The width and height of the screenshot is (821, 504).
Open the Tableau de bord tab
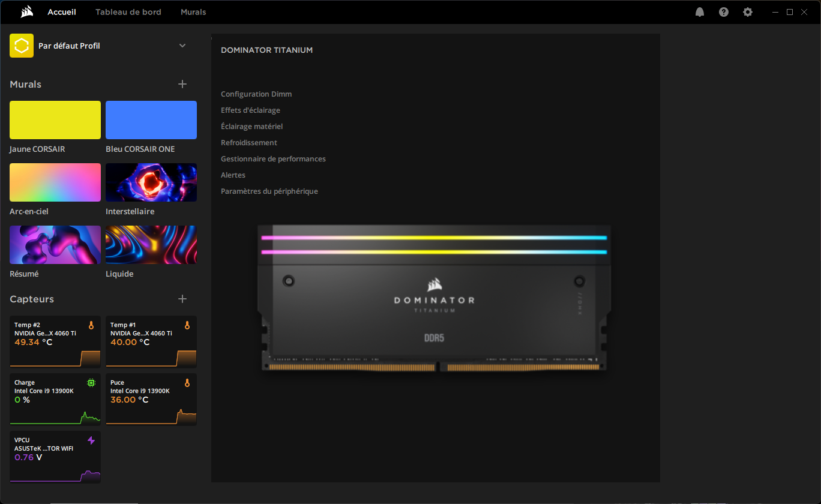click(128, 12)
